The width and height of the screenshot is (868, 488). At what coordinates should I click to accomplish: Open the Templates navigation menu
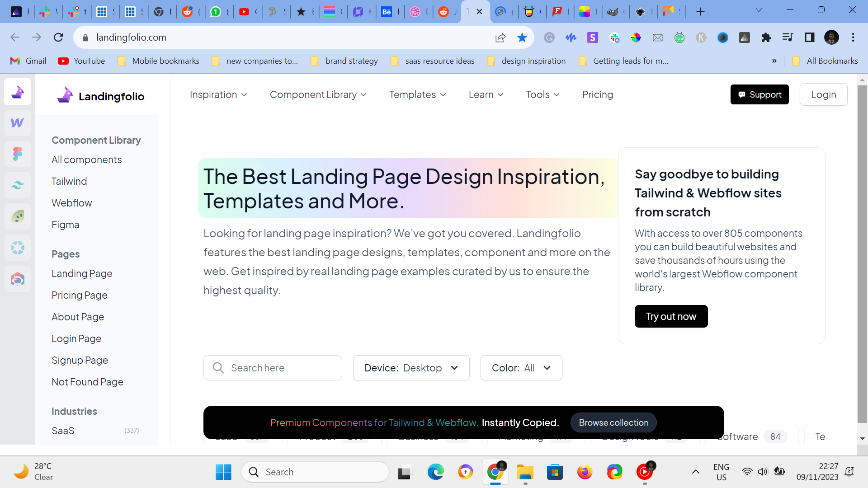(417, 95)
